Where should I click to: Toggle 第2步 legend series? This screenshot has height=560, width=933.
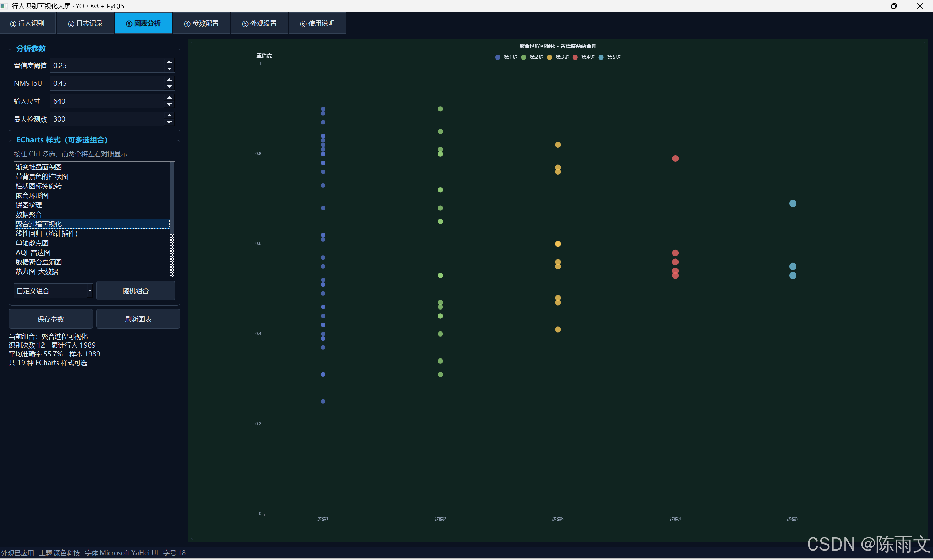tap(532, 57)
